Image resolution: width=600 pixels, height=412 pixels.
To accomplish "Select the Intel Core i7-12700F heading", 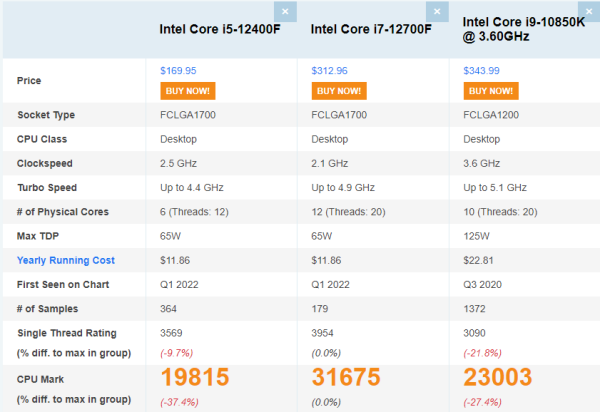I will click(x=371, y=29).
